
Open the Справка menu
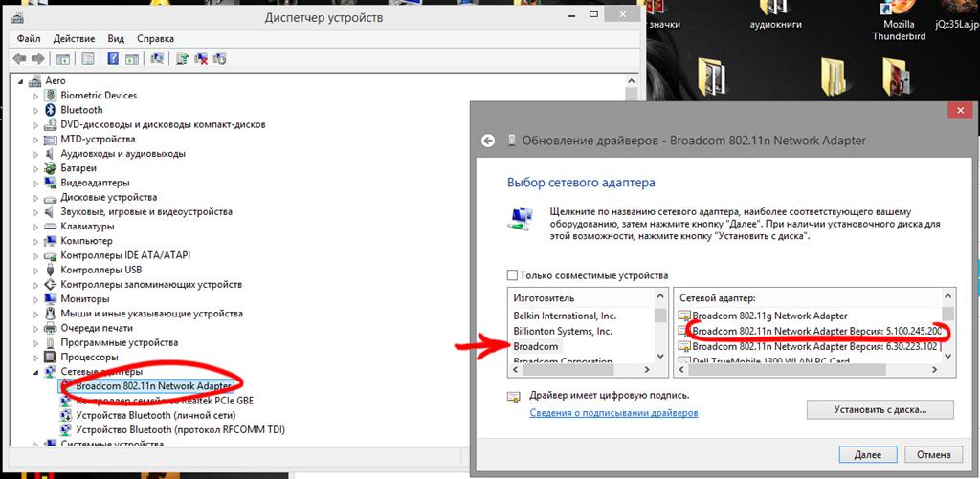point(155,38)
